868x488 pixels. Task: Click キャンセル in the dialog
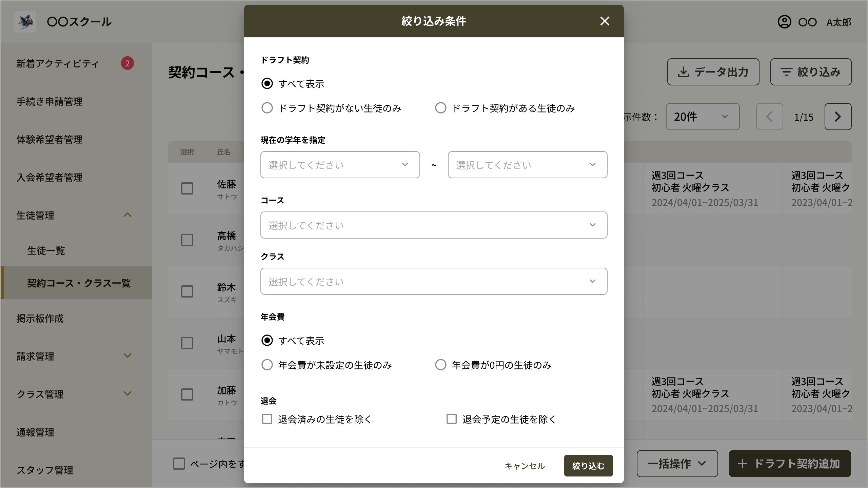click(525, 466)
